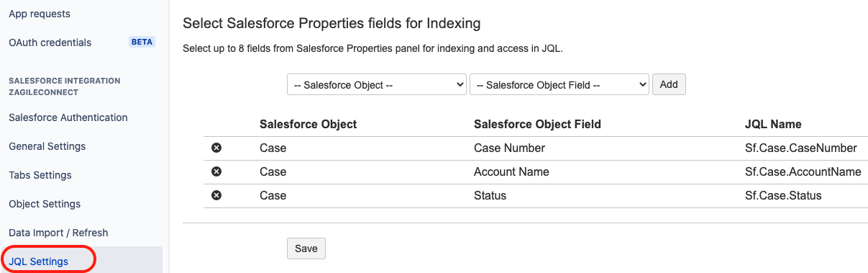Open Data Import / Refresh

click(58, 233)
